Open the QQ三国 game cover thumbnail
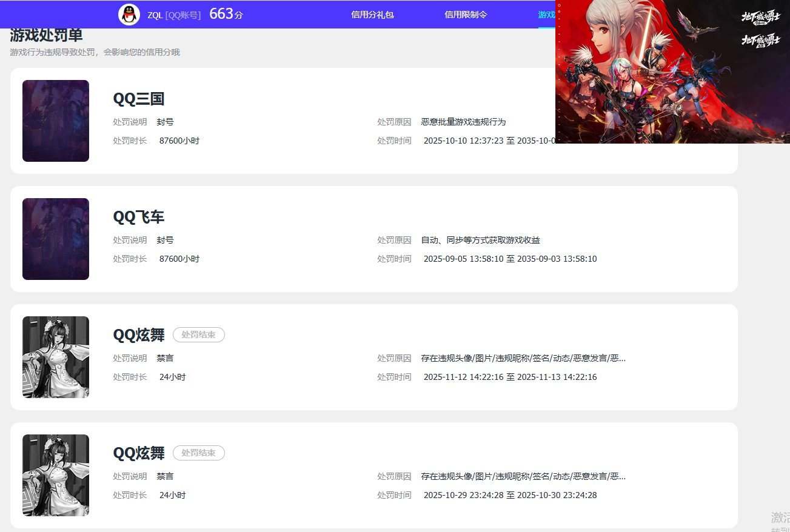Image resolution: width=790 pixels, height=532 pixels. (56, 121)
